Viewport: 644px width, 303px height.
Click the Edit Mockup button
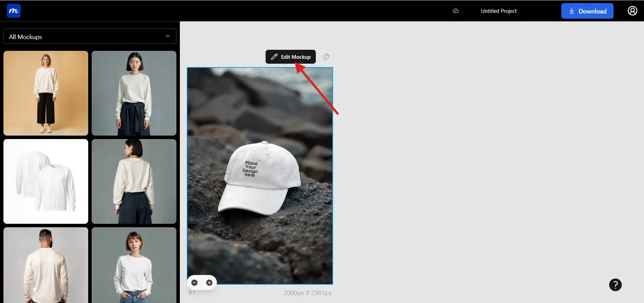tap(291, 57)
